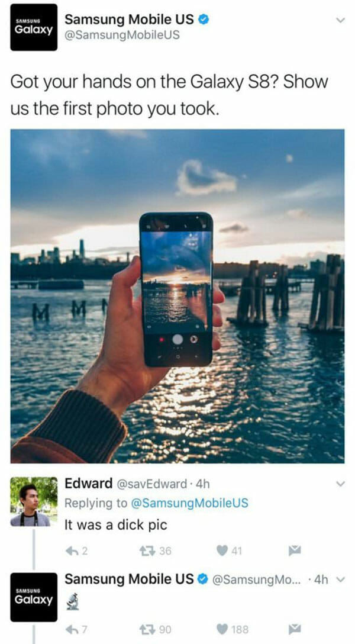Viewport: 355px width, 644px height.
Task: Open Samsung Mobile US profile name at top
Action: click(130, 19)
